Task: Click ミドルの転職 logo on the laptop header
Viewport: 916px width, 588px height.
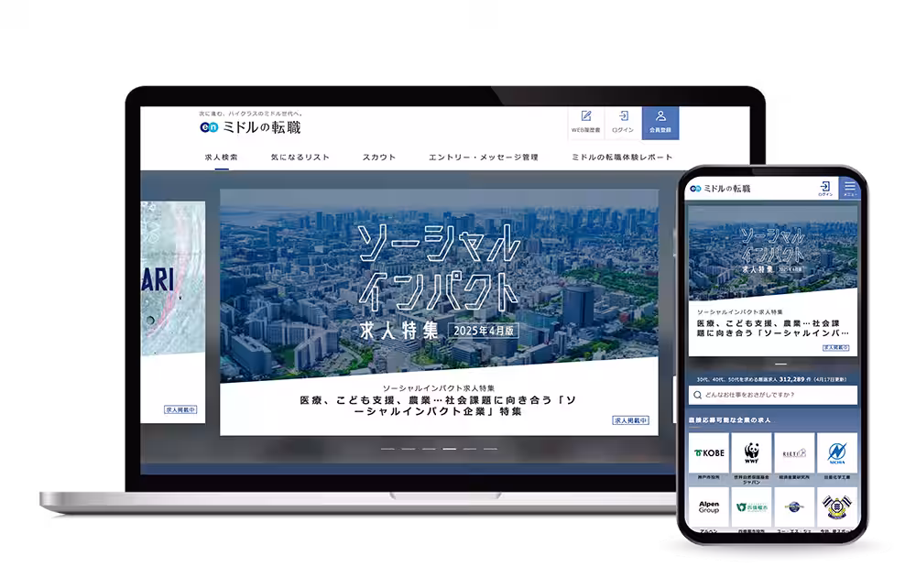Action: point(250,127)
